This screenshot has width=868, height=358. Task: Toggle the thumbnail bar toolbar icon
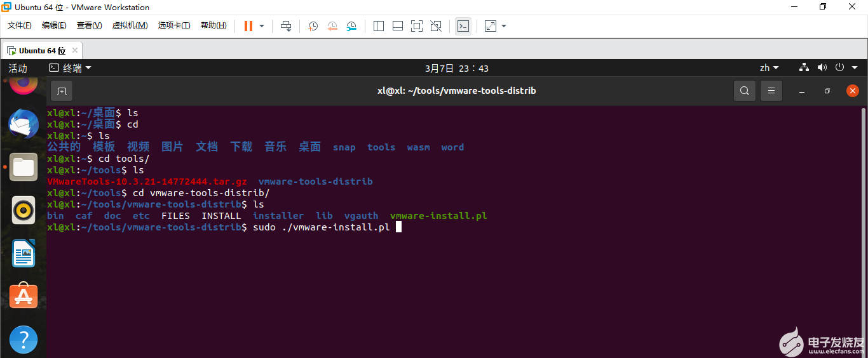coord(398,26)
